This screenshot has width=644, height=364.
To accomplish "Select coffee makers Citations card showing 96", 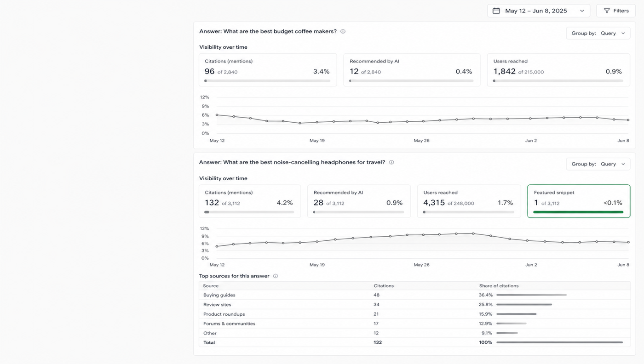I will 268,70.
